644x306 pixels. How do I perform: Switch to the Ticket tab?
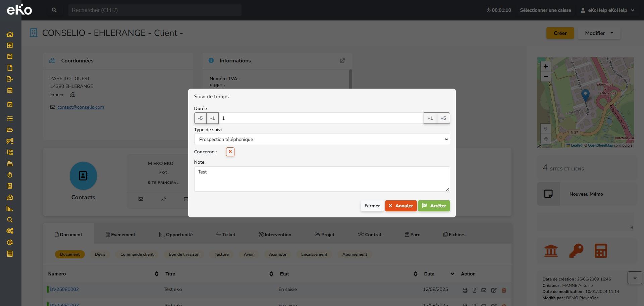(226, 235)
